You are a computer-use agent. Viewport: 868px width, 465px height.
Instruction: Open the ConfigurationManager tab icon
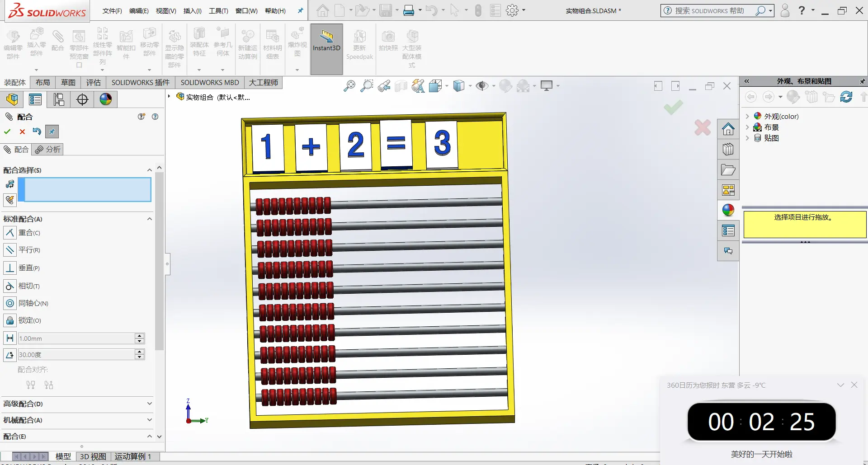click(x=59, y=99)
